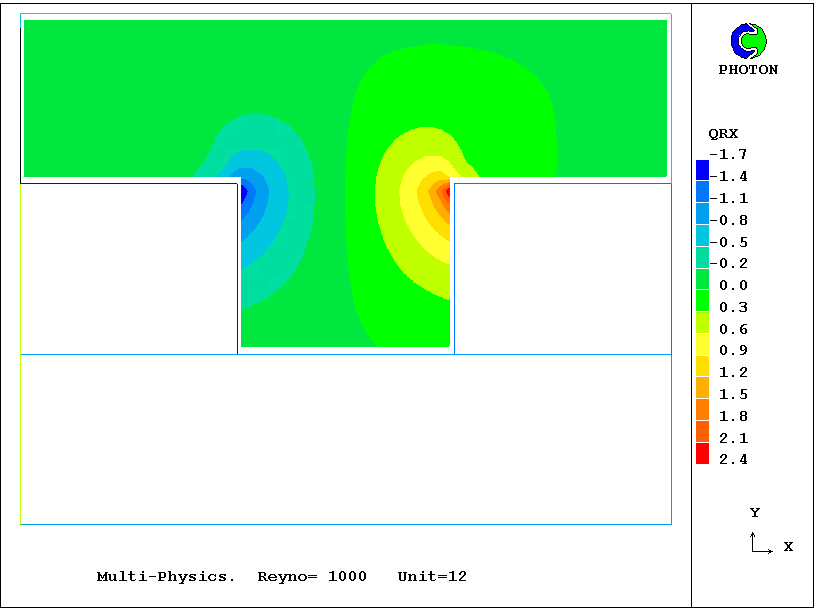Click the legend value label -1.1

pos(729,198)
